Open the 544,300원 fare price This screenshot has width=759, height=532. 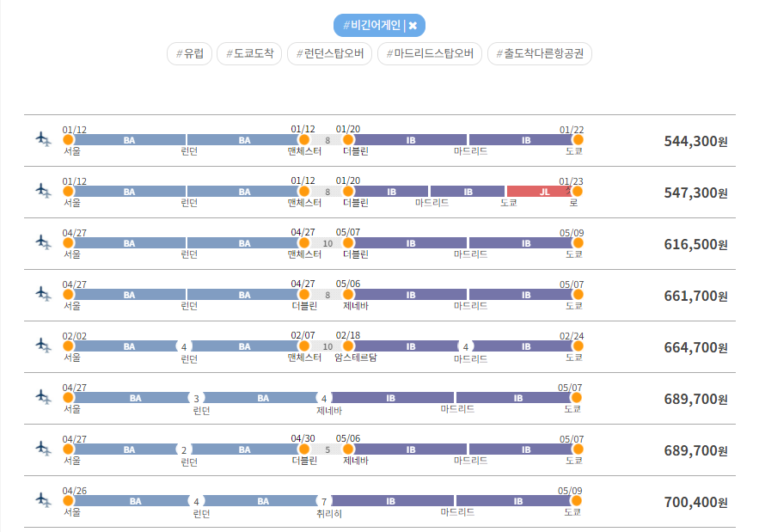[x=695, y=141]
